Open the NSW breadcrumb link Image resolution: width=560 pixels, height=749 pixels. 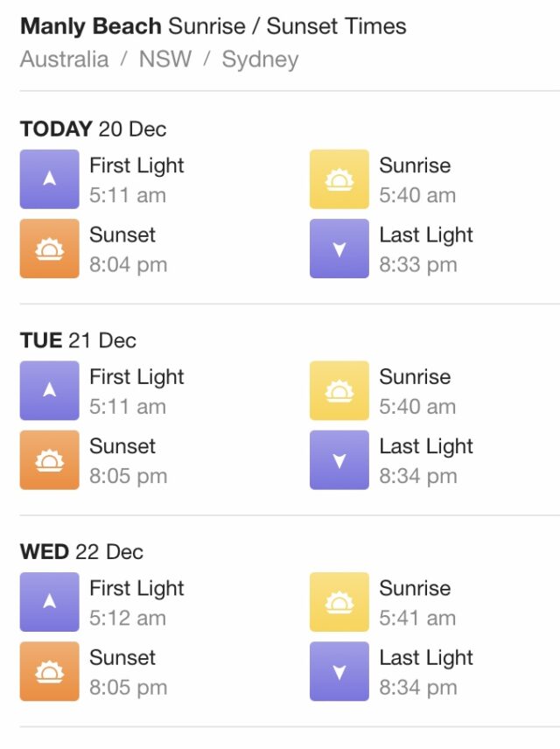point(165,59)
